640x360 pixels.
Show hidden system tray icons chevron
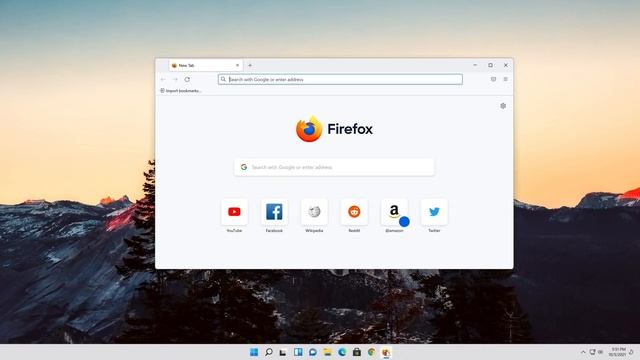coord(583,352)
